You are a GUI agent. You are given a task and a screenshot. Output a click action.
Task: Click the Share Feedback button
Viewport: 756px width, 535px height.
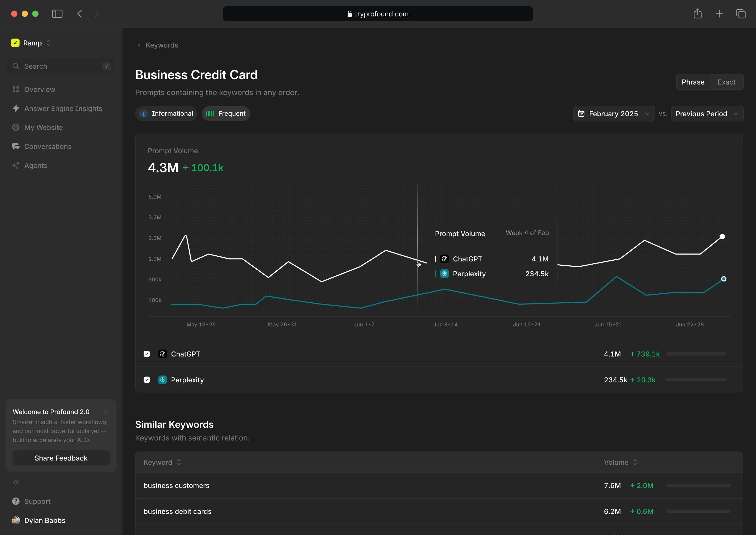61,458
